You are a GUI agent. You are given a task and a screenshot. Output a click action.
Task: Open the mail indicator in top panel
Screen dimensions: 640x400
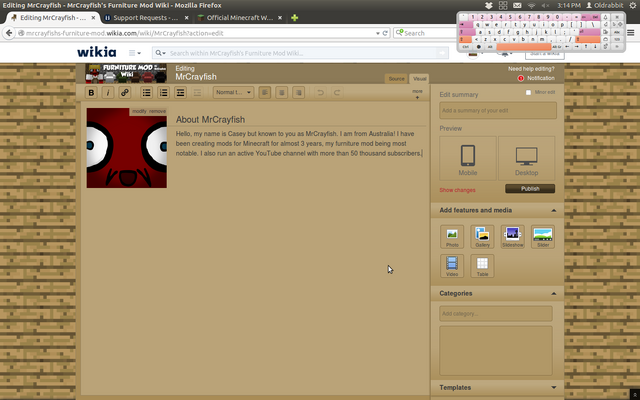click(517, 5)
